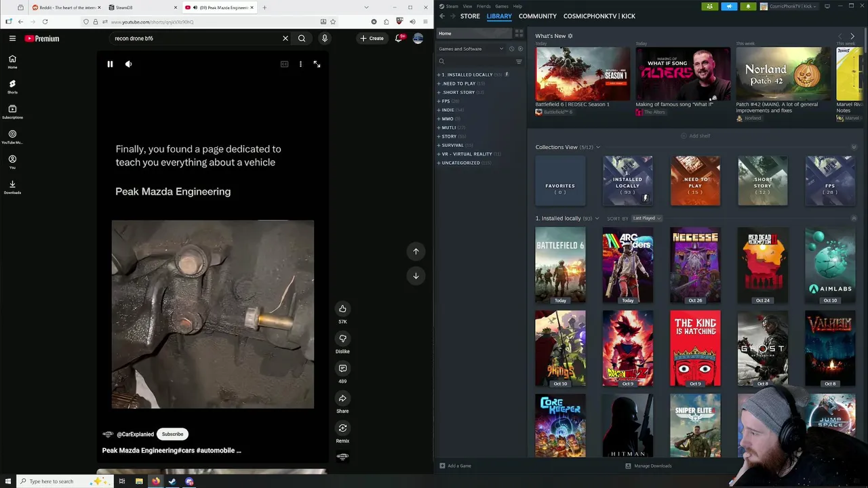The width and height of the screenshot is (868, 488).
Task: Toggle recent activity clock filter
Action: [511, 49]
